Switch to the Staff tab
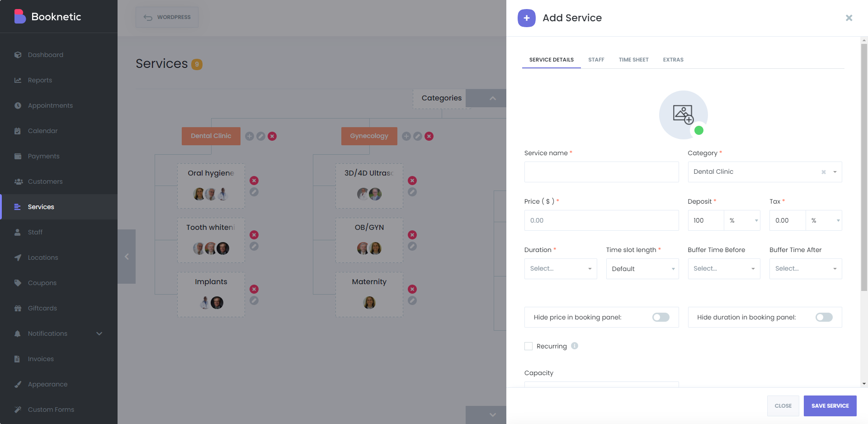The image size is (868, 424). tap(596, 60)
